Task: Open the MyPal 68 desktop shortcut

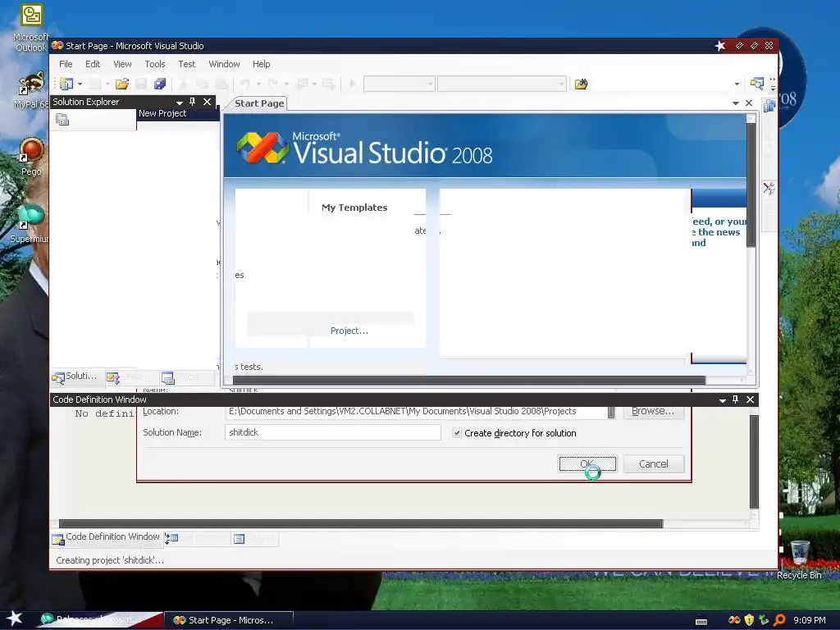Action: (x=30, y=89)
